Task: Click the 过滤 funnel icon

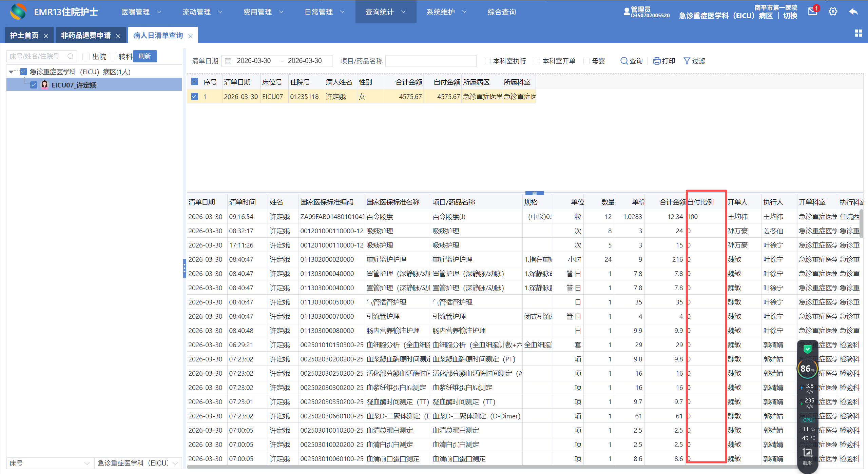Action: 687,61
